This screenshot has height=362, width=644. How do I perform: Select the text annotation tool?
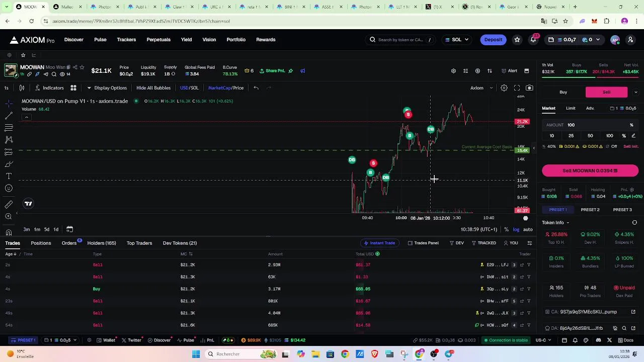9,176
